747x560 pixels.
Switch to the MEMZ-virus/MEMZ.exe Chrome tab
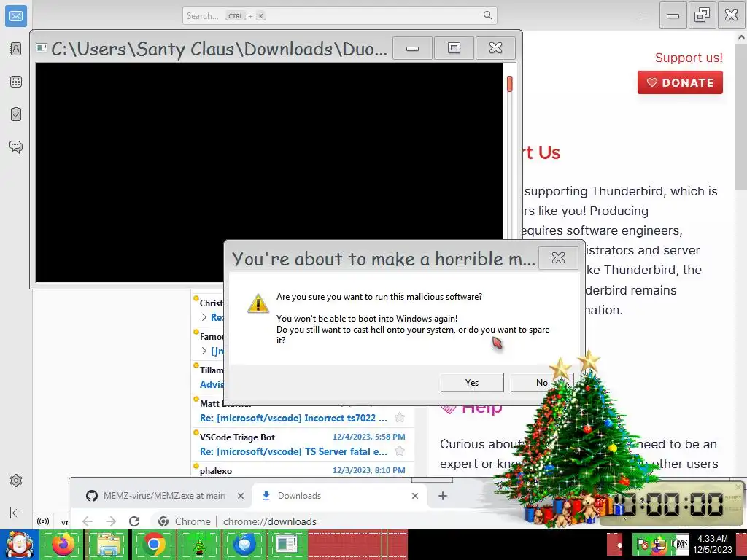[x=164, y=496]
